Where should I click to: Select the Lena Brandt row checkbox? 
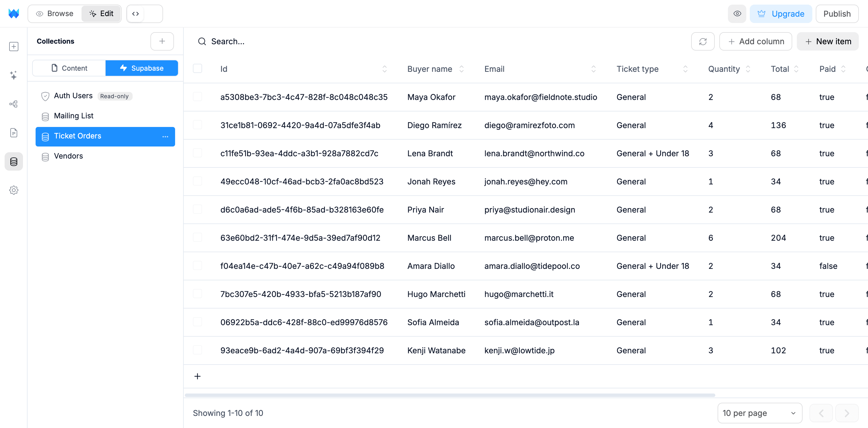click(x=197, y=153)
